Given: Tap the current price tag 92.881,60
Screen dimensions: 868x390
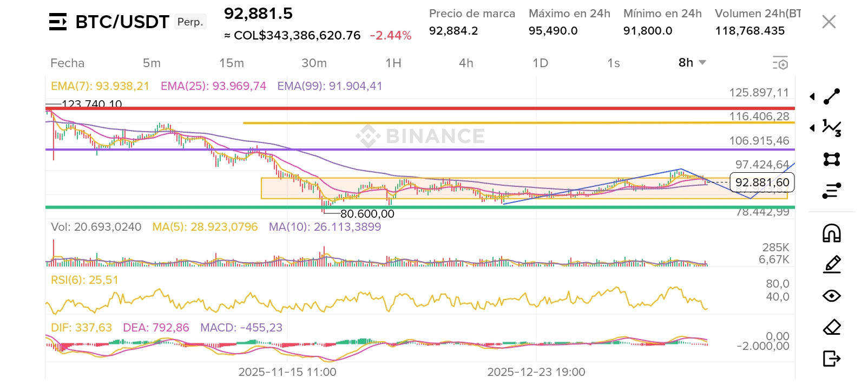Looking at the screenshot, I should [762, 183].
